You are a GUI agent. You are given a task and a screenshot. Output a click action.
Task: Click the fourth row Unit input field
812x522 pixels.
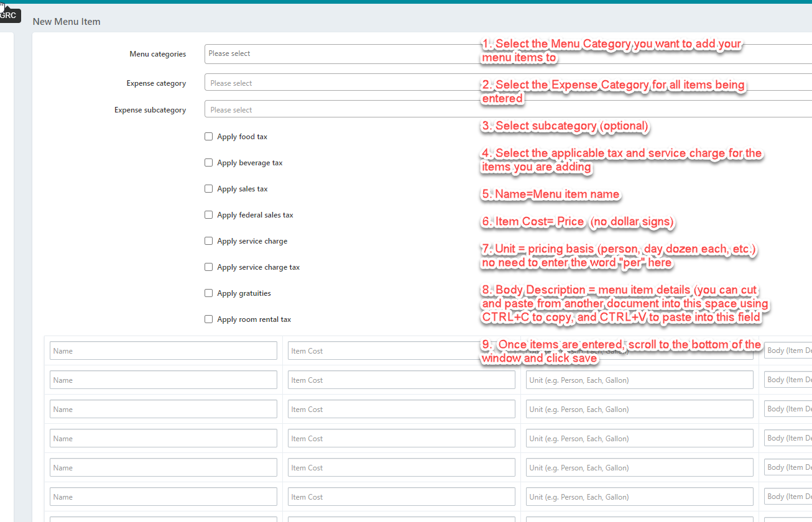pyautogui.click(x=639, y=439)
